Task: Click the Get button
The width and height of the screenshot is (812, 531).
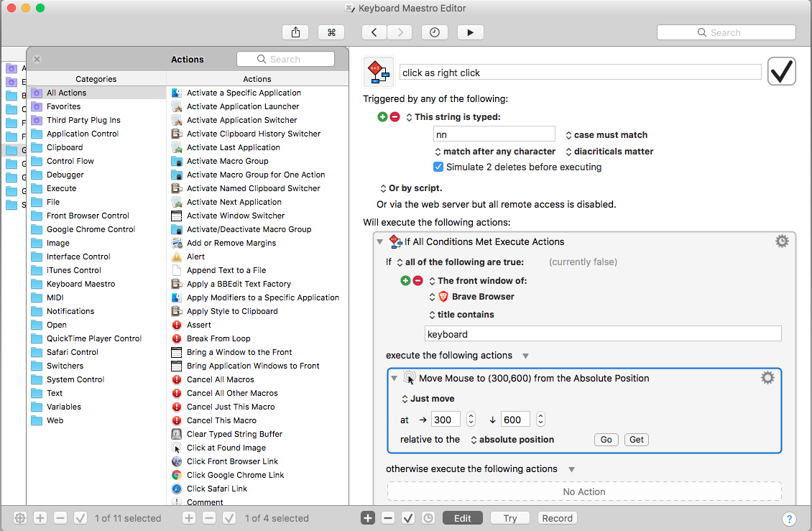Action: click(x=637, y=440)
